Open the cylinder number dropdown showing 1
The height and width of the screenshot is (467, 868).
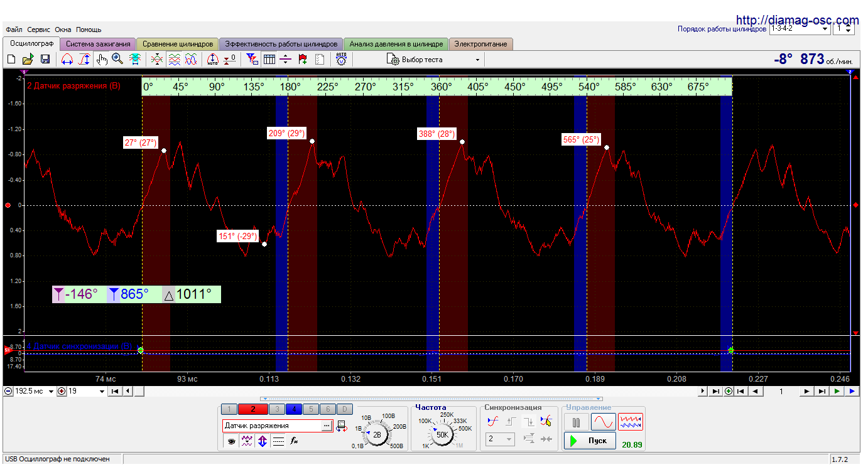(843, 29)
